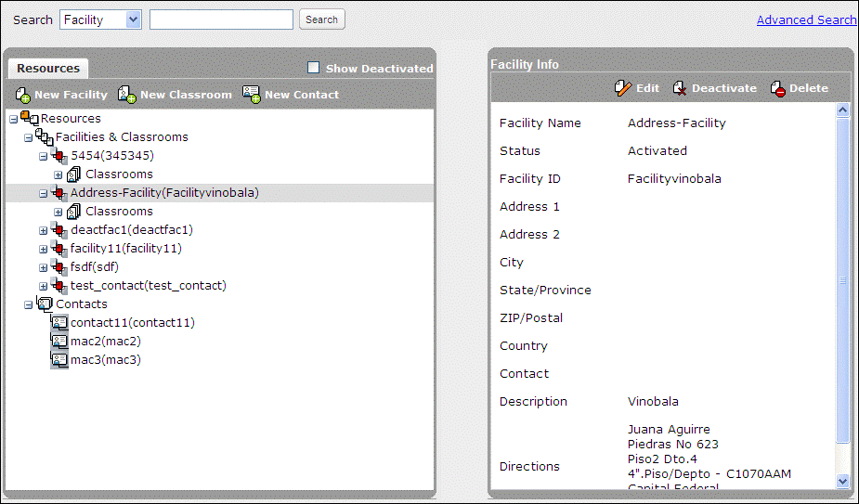Click the Delete label
Screen dimensions: 859x504
point(809,88)
